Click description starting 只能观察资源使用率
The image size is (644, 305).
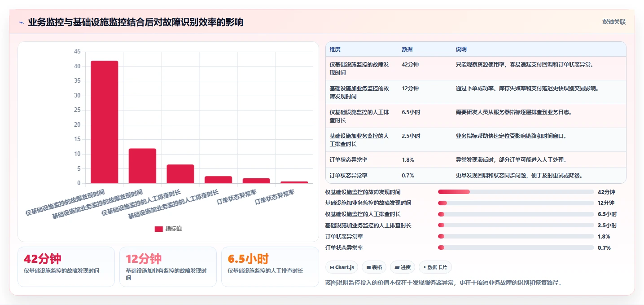click(x=525, y=65)
